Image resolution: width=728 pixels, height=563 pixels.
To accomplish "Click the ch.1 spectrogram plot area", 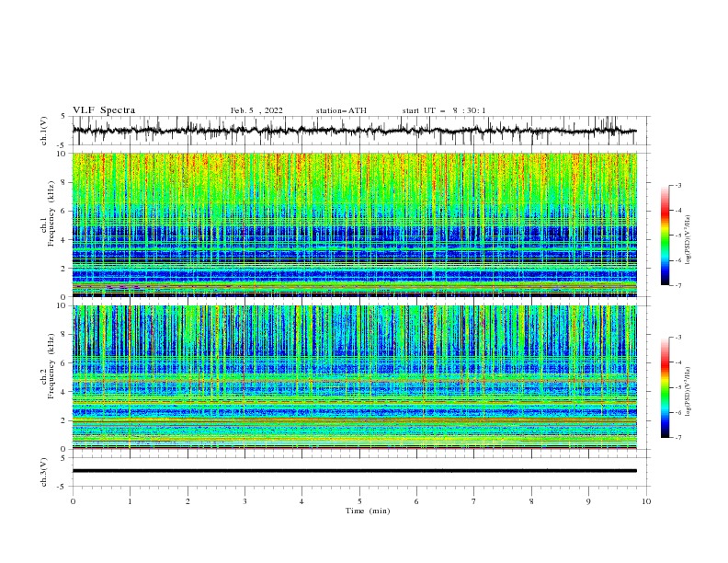I will click(x=354, y=224).
